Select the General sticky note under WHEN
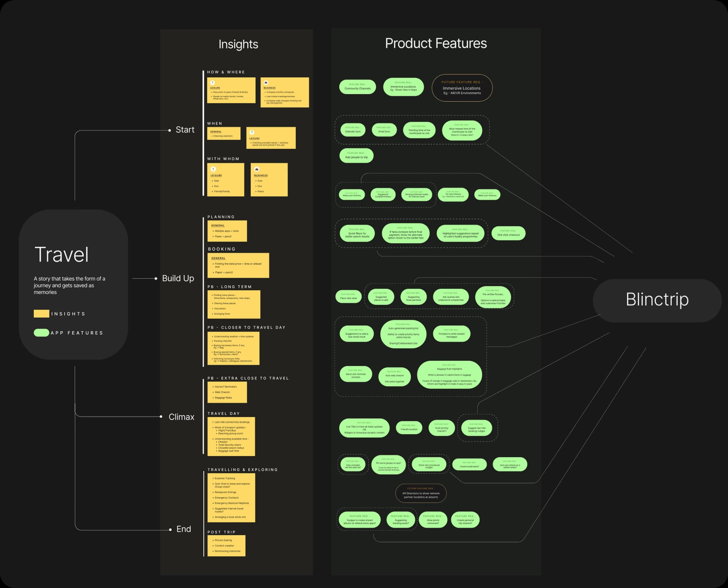728x588 pixels. point(224,133)
